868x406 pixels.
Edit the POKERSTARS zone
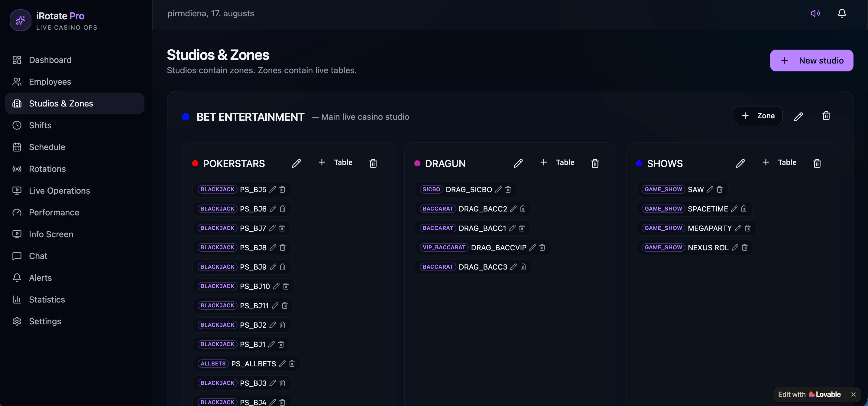click(x=296, y=163)
